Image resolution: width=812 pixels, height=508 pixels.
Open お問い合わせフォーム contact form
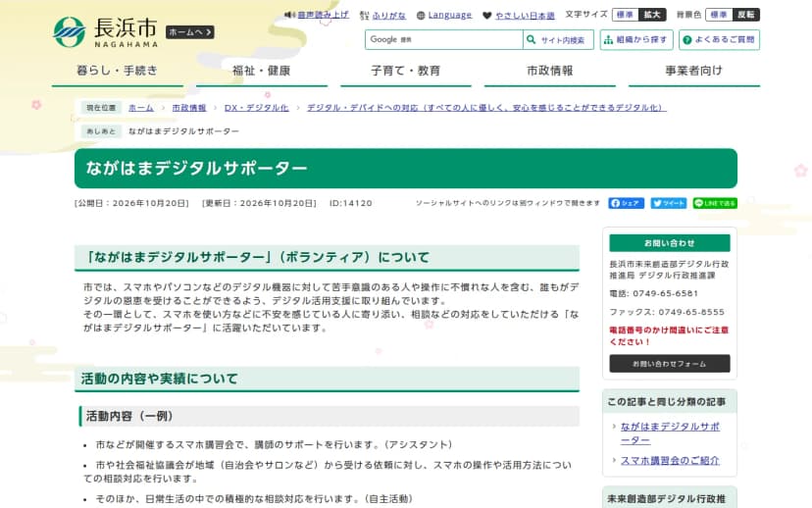670,364
